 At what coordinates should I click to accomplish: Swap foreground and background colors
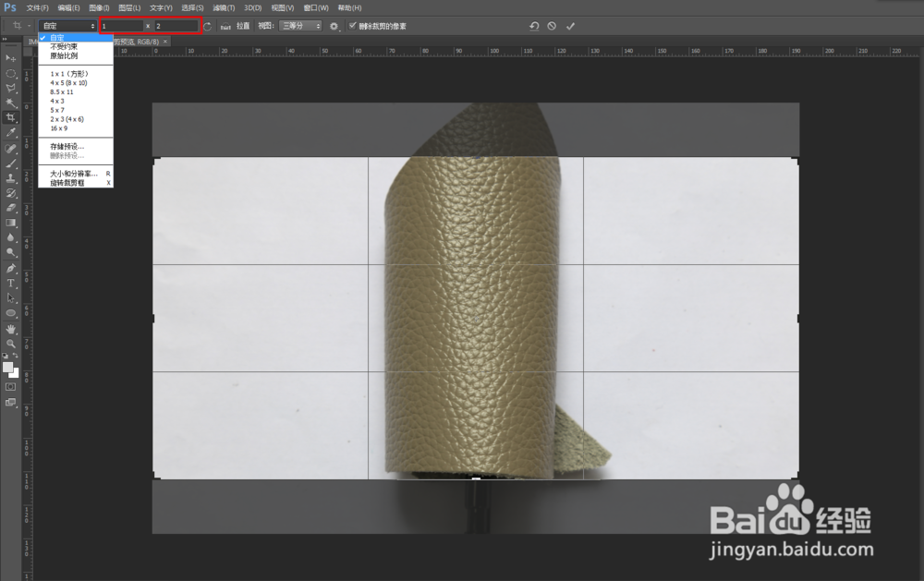pos(16,356)
